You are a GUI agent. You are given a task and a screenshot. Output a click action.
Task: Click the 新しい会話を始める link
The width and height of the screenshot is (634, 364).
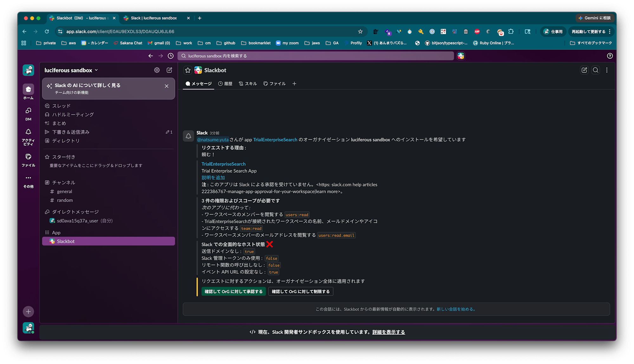click(456, 309)
